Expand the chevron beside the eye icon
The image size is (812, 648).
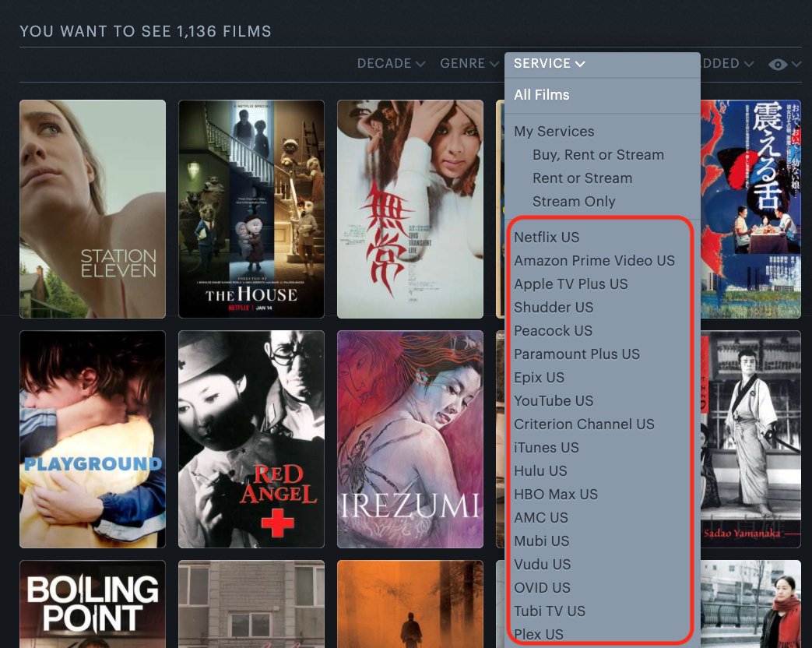(x=796, y=64)
